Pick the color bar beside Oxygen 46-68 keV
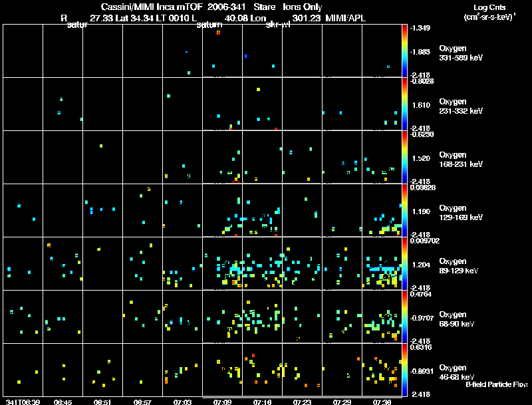532x405 pixels. coord(404,370)
